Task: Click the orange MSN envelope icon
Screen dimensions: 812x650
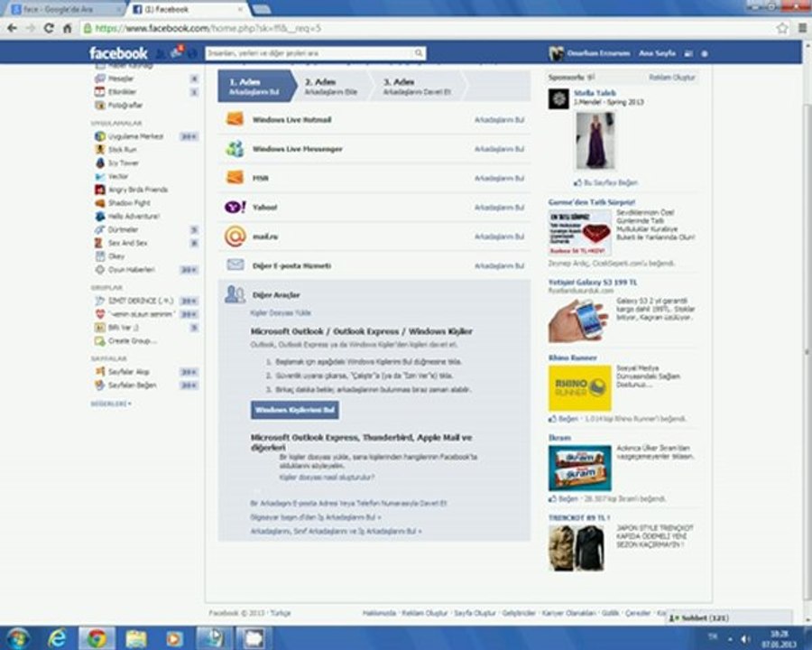Action: tap(235, 177)
